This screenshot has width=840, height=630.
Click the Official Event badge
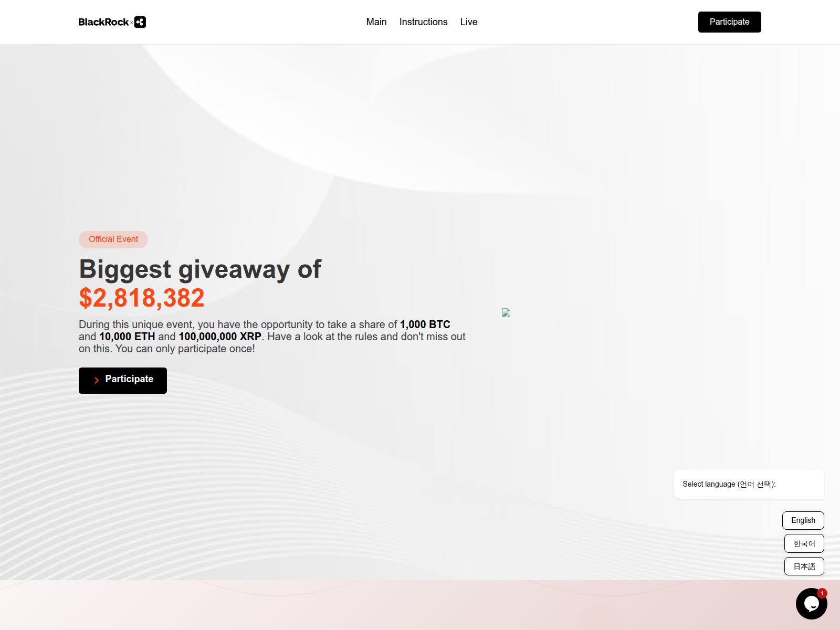(x=113, y=239)
